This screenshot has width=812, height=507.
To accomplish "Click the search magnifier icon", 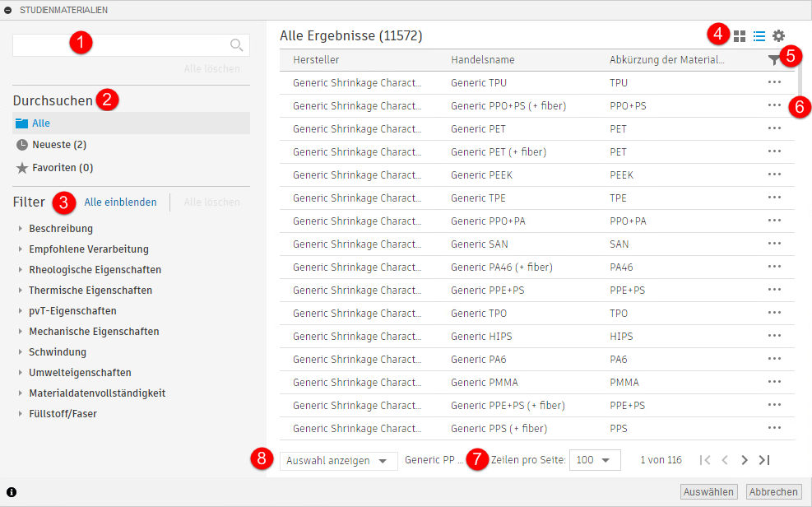I will 236,45.
